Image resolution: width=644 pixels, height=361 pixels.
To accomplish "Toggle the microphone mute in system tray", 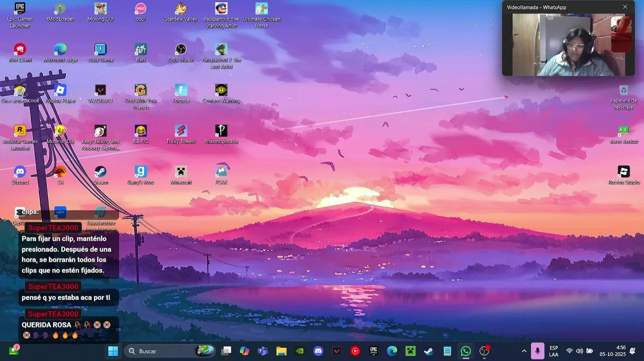I will [x=538, y=351].
